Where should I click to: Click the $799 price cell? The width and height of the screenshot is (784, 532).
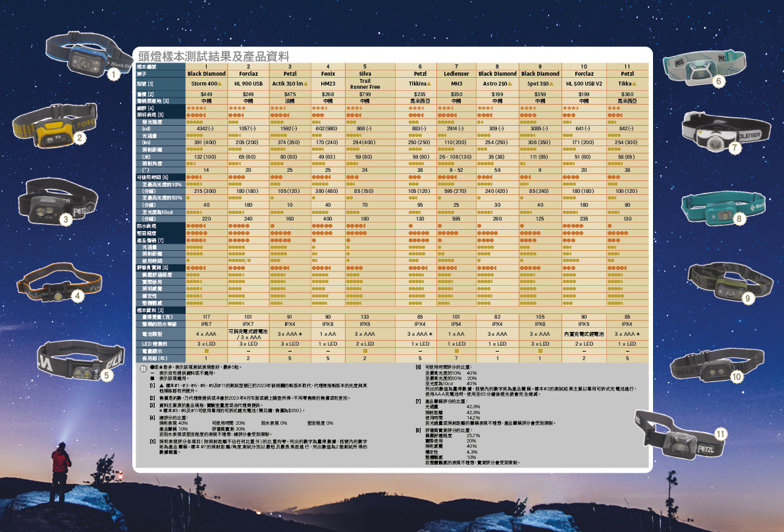click(365, 95)
